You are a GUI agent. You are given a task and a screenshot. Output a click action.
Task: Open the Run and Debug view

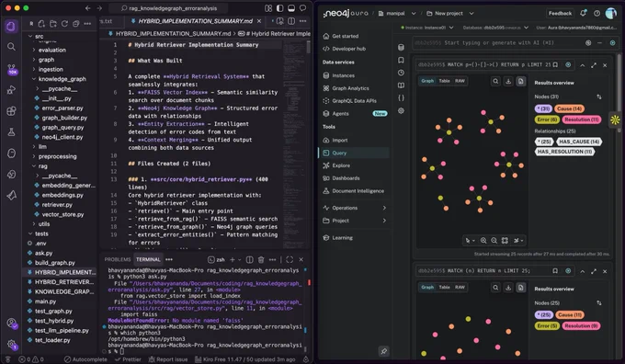pyautogui.click(x=11, y=90)
